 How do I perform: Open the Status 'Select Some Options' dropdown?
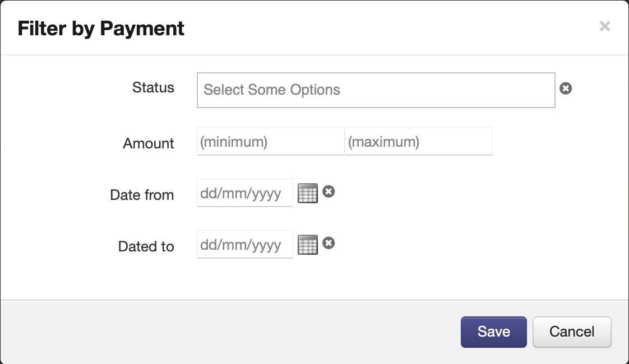(x=376, y=90)
